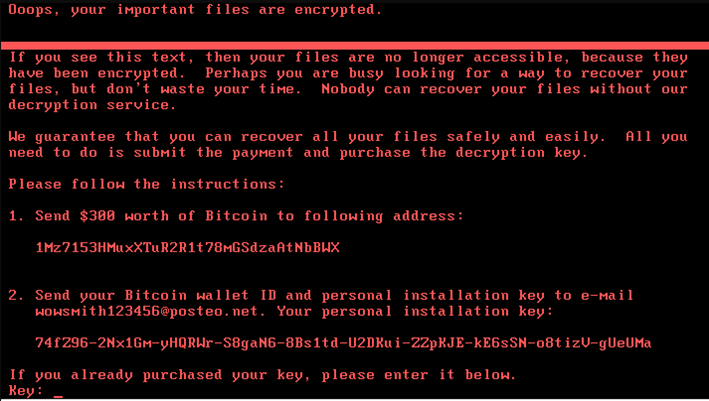Click the "Please follow the instructions:" line
This screenshot has height=401, width=709.
click(x=147, y=184)
